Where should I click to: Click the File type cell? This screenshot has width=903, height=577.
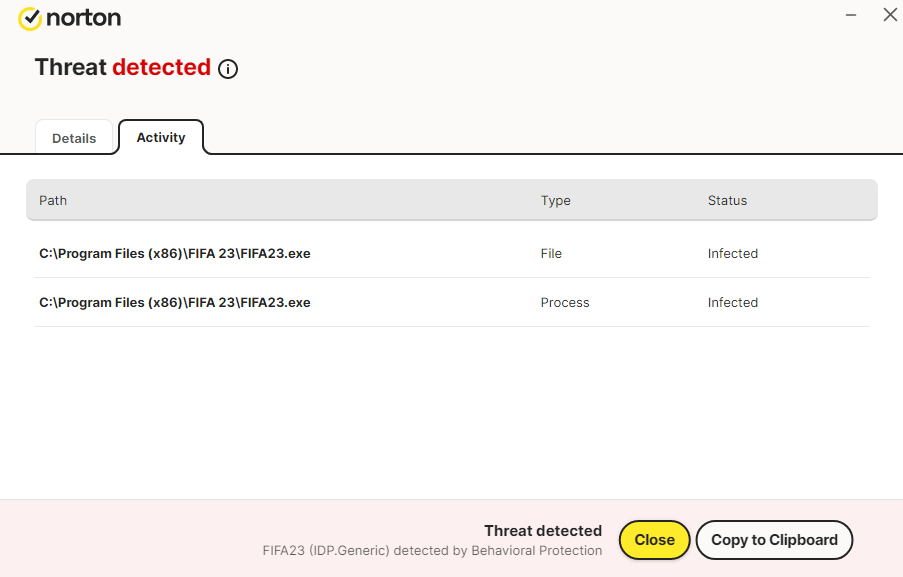[551, 253]
